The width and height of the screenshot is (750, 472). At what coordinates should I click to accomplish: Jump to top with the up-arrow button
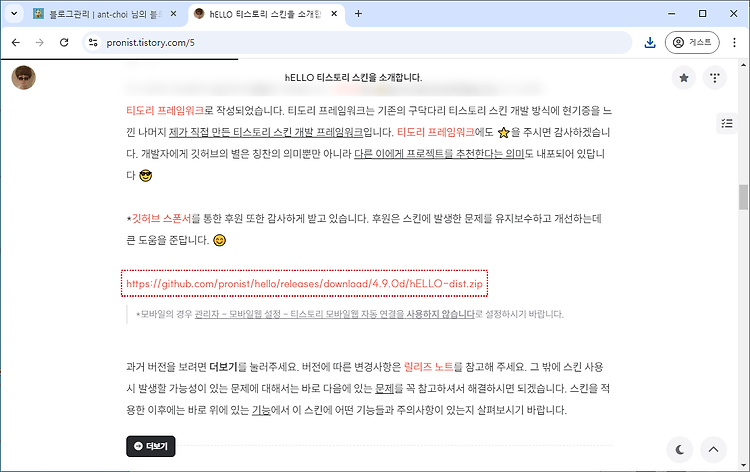coord(713,450)
